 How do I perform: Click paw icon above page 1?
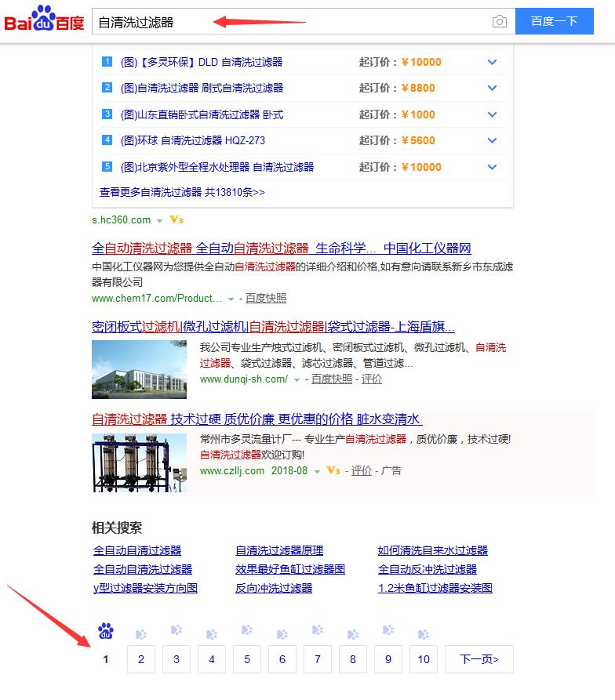coord(106,630)
